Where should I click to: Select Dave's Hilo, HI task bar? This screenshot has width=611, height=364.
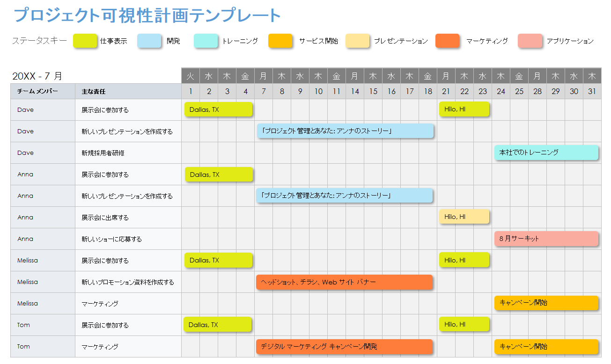pos(464,109)
